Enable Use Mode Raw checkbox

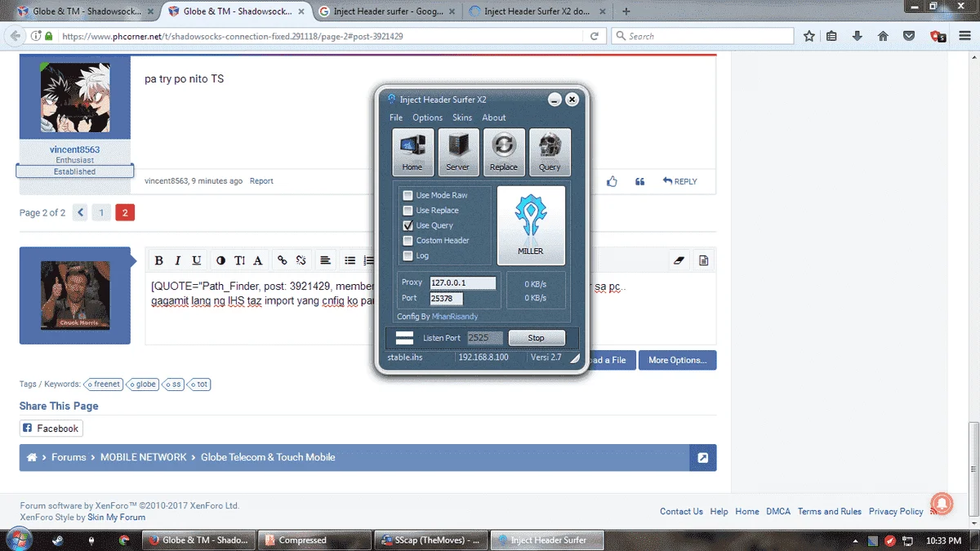coord(408,195)
